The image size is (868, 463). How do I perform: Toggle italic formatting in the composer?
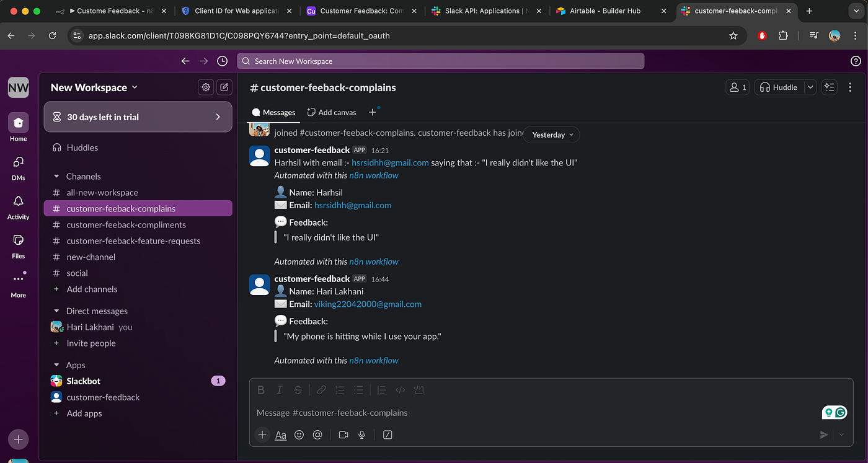pos(280,390)
